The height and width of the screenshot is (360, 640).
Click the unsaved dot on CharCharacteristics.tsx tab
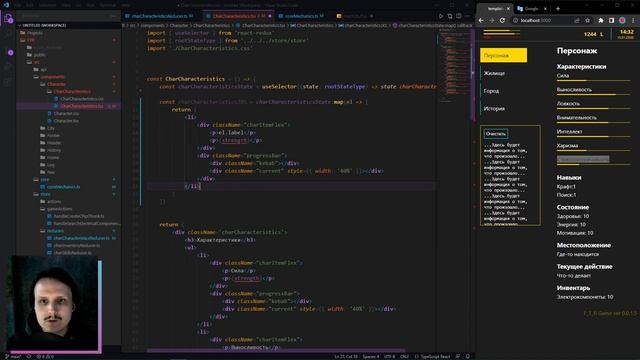pyautogui.click(x=270, y=16)
